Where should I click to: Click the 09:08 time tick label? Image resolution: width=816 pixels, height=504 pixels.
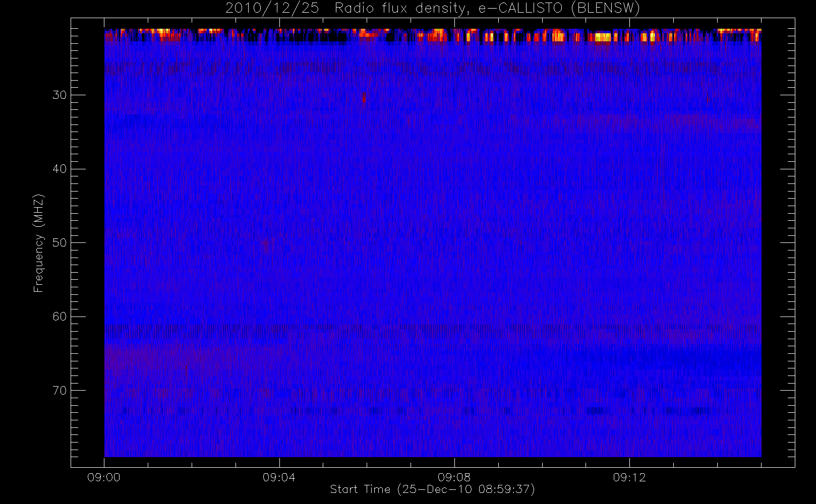click(x=454, y=477)
